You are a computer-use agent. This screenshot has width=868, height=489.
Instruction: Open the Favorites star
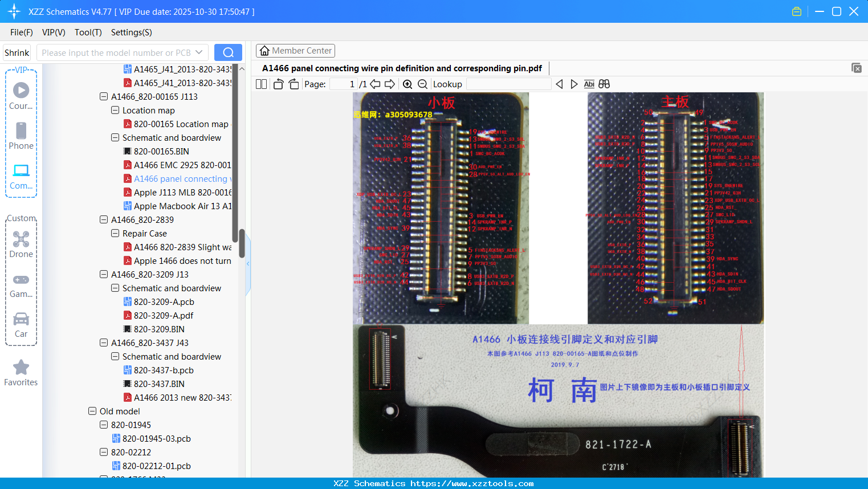(x=21, y=373)
